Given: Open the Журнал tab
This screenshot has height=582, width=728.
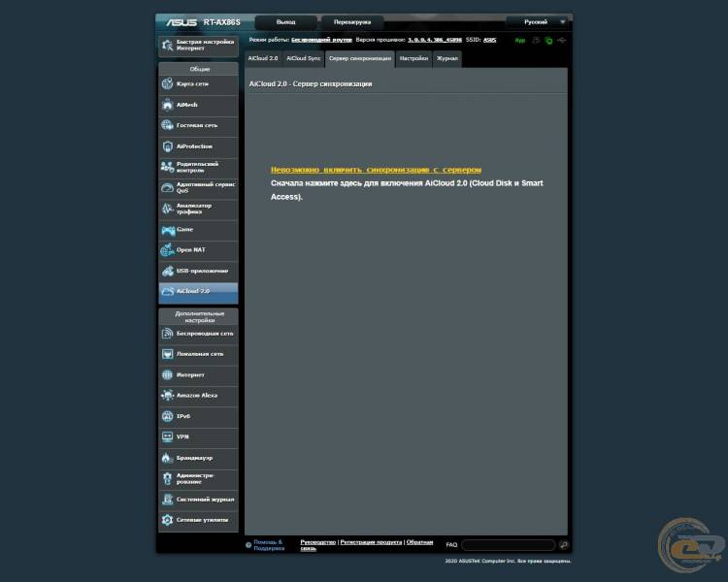Looking at the screenshot, I should coord(447,58).
